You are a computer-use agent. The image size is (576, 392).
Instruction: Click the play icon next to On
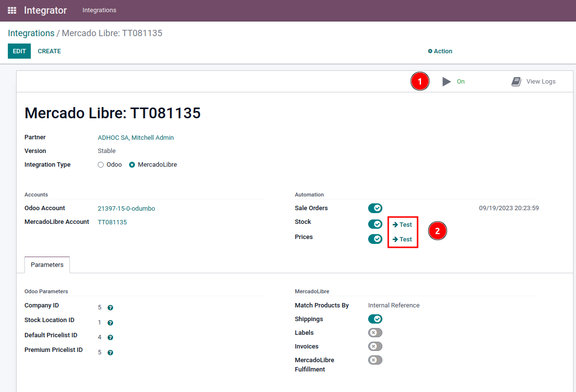point(446,82)
